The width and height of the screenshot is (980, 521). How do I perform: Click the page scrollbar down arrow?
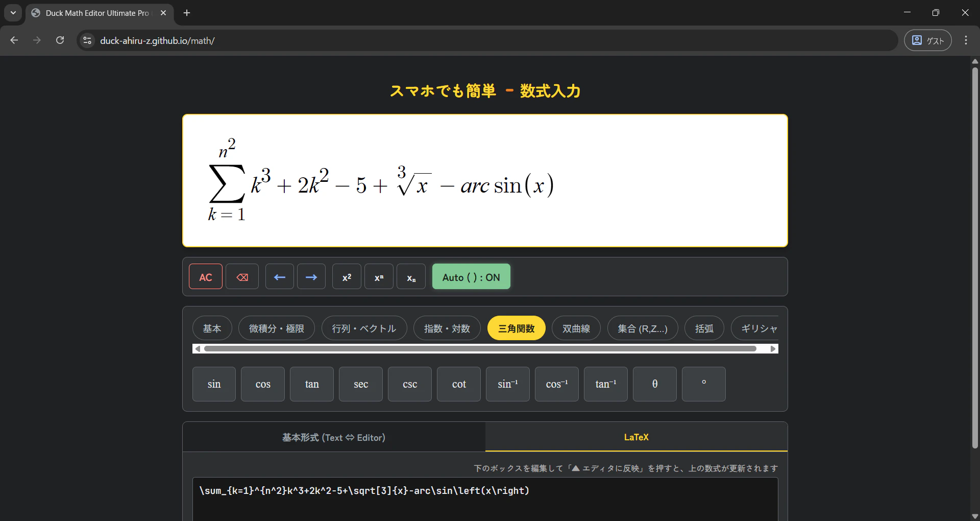pyautogui.click(x=975, y=516)
